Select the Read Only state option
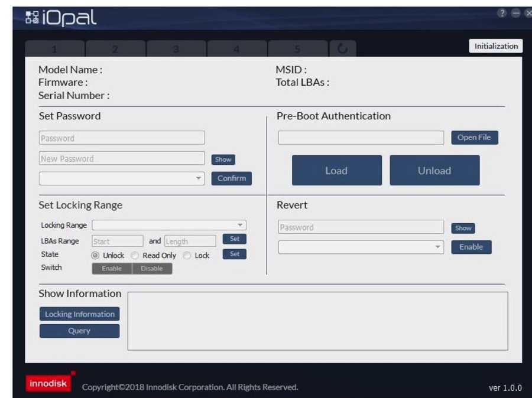This screenshot has height=398, width=532. [x=135, y=255]
